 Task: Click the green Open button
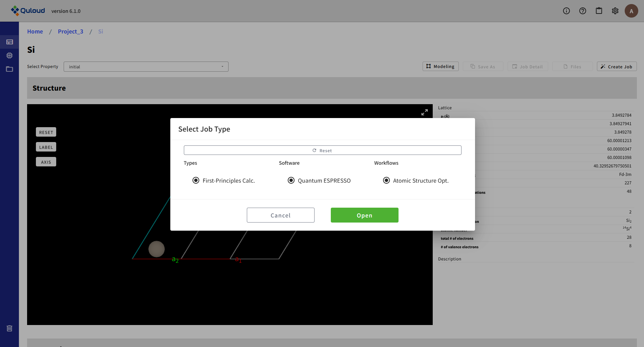point(364,215)
